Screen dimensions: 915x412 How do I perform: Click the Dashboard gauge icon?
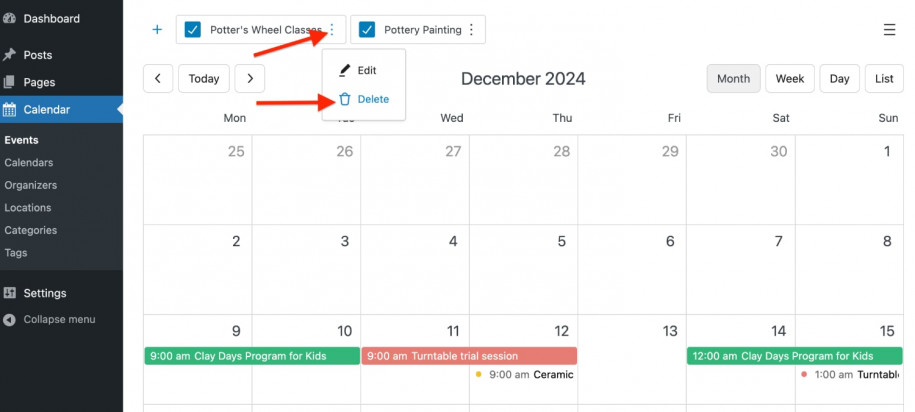pyautogui.click(x=10, y=19)
